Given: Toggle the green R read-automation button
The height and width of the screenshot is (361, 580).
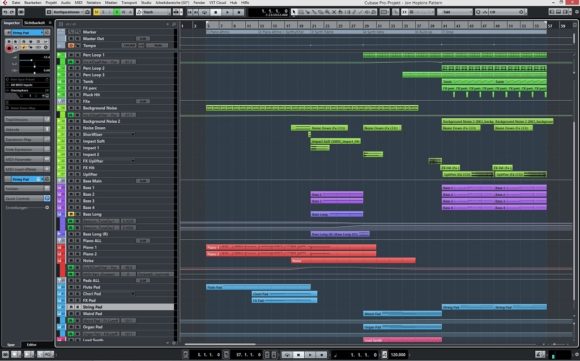Looking at the screenshot, I should [x=117, y=12].
